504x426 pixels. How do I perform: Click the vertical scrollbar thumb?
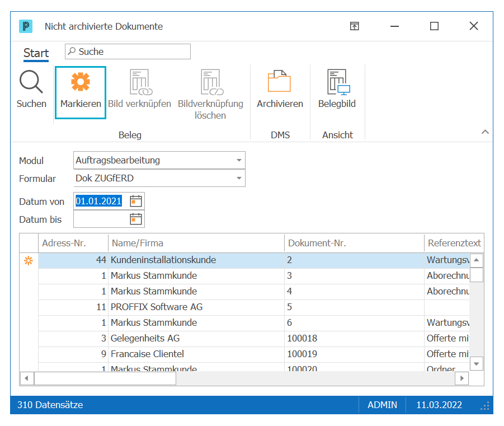coord(477,274)
